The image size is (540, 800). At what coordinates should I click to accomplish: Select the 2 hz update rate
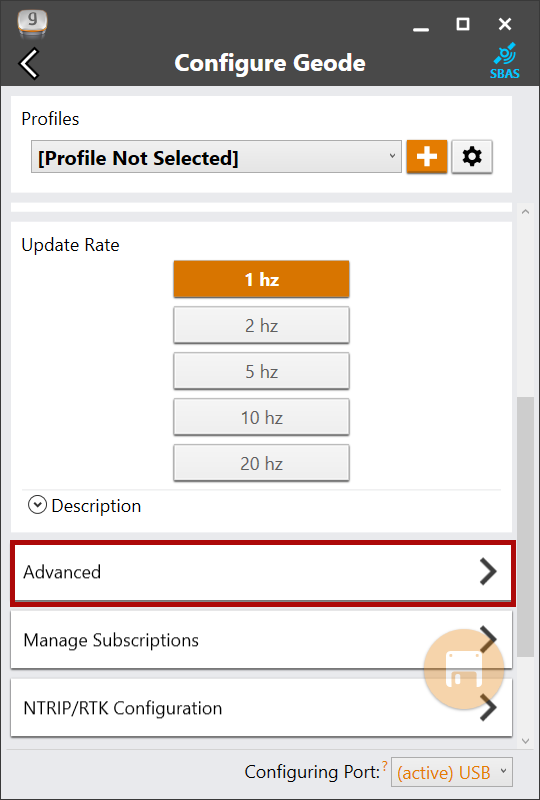261,325
